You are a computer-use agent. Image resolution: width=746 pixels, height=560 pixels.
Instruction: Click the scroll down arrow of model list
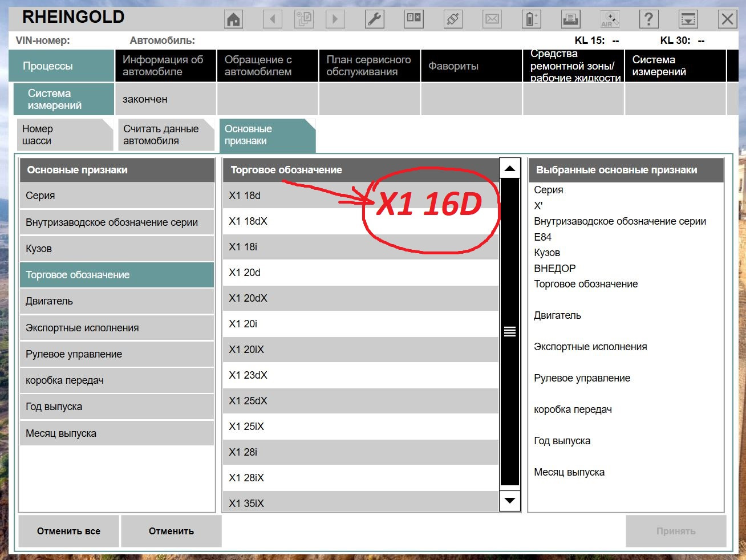pyautogui.click(x=510, y=501)
